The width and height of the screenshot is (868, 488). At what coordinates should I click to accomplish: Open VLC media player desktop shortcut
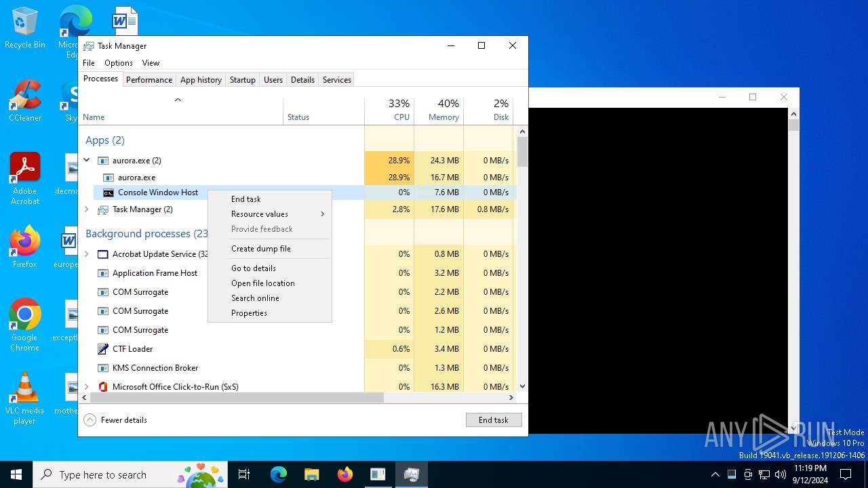[x=25, y=399]
